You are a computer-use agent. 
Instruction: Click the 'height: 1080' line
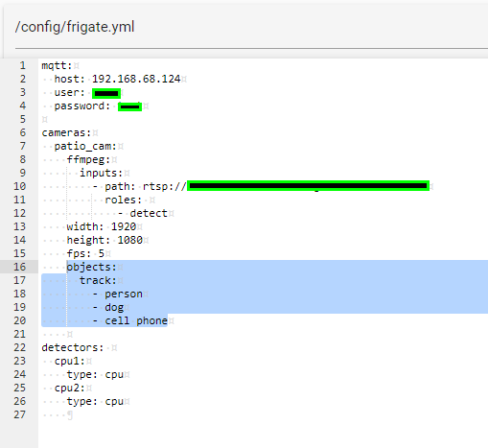coord(105,240)
